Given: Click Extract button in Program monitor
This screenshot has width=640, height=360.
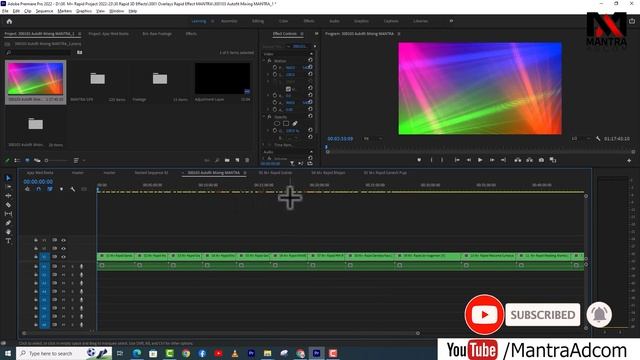Looking at the screenshot, I should coord(529,160).
